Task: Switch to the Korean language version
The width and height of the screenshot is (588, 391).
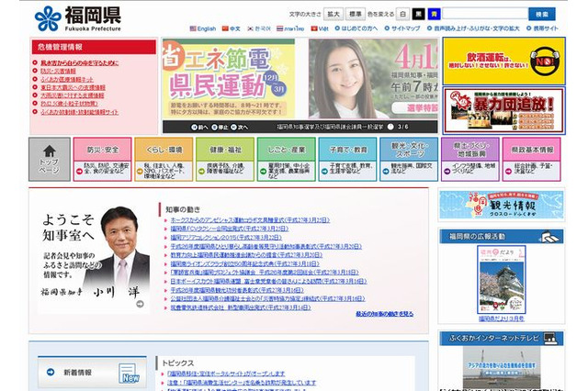Action: pos(259,28)
